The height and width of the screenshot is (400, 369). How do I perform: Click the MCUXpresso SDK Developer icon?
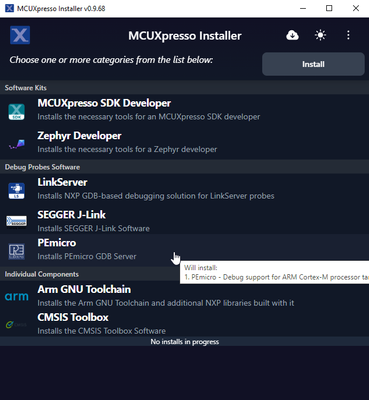[16, 112]
